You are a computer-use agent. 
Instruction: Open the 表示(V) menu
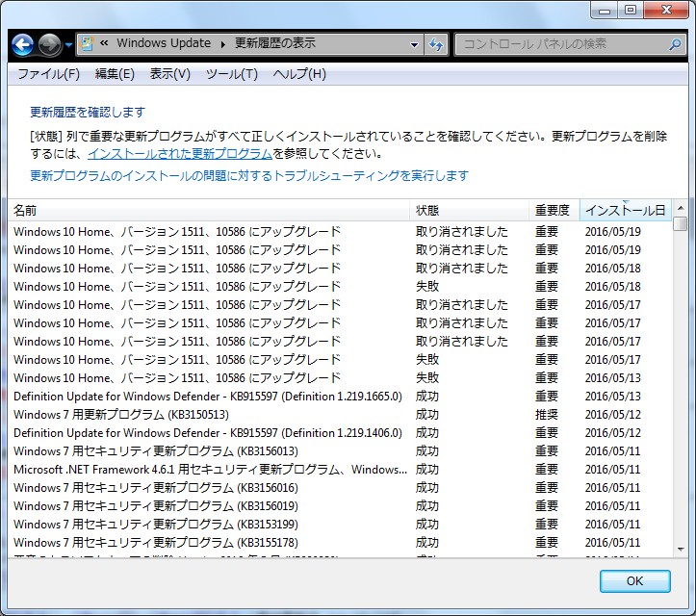pyautogui.click(x=170, y=74)
